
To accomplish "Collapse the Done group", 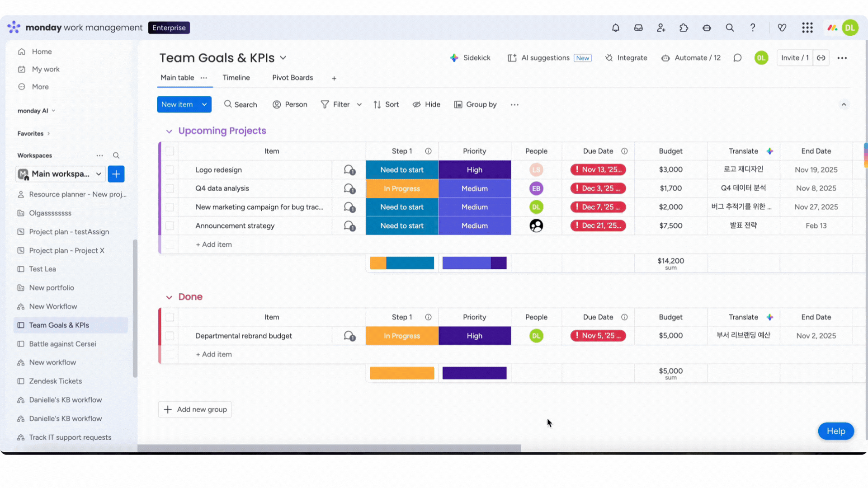I will click(x=169, y=297).
